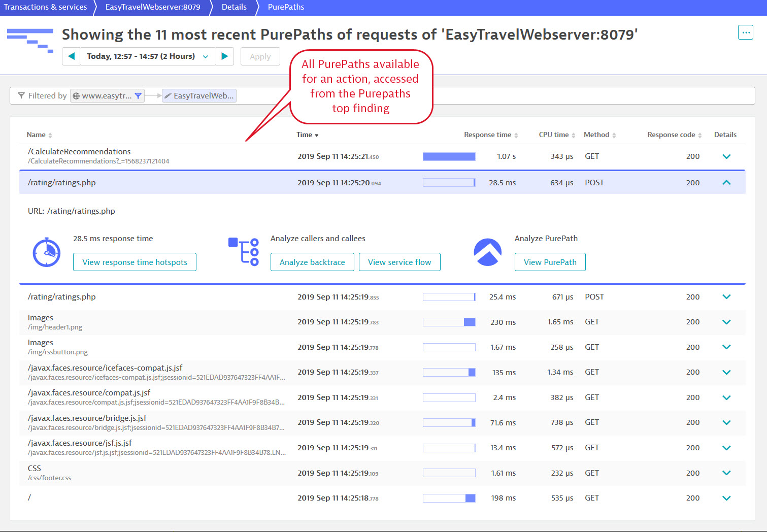
Task: Sort by the Time column header
Action: pos(307,135)
